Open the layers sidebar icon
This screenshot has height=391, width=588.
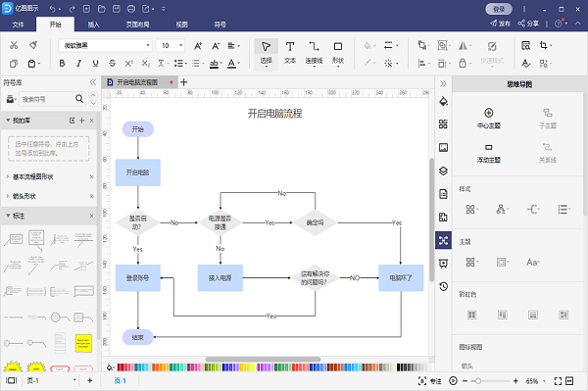coord(443,171)
